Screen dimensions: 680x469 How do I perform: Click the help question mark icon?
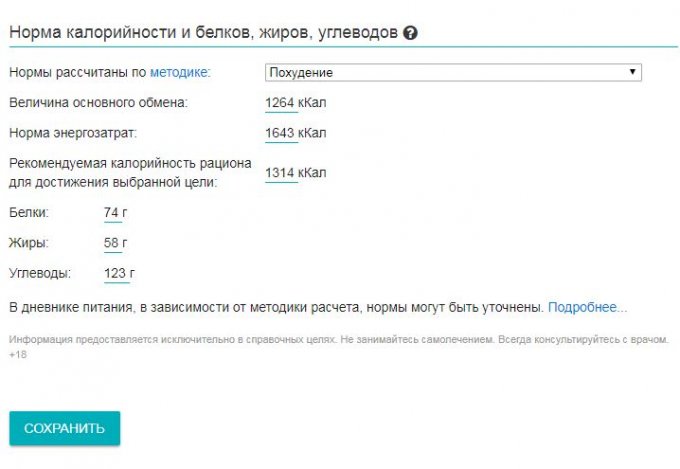411,32
